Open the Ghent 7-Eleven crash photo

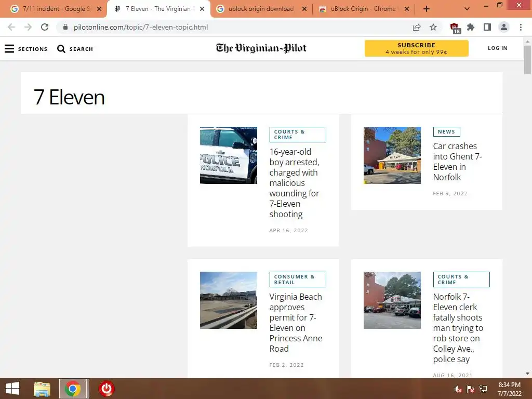(x=392, y=155)
